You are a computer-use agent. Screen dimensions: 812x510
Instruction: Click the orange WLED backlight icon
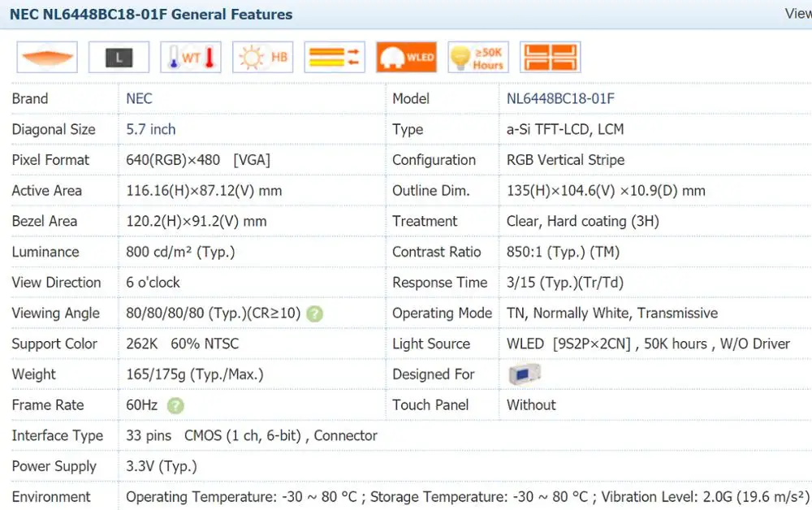(x=406, y=57)
